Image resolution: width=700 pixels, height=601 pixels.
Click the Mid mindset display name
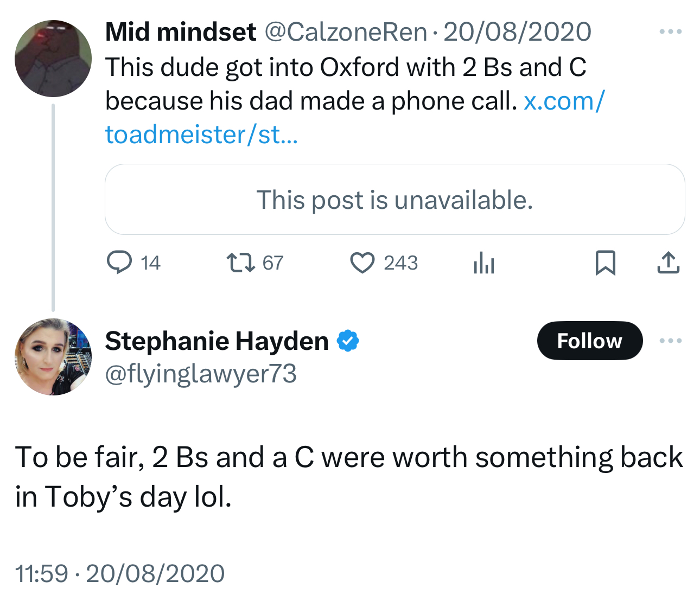tap(180, 32)
